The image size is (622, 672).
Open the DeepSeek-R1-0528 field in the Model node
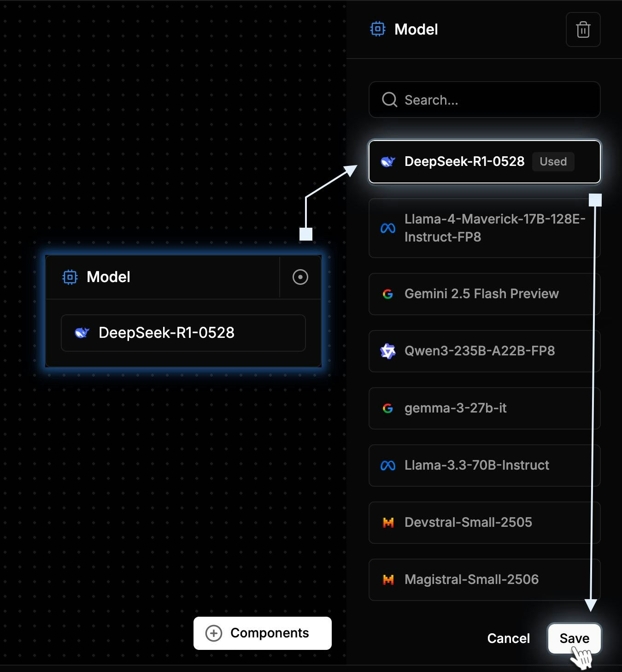[183, 333]
